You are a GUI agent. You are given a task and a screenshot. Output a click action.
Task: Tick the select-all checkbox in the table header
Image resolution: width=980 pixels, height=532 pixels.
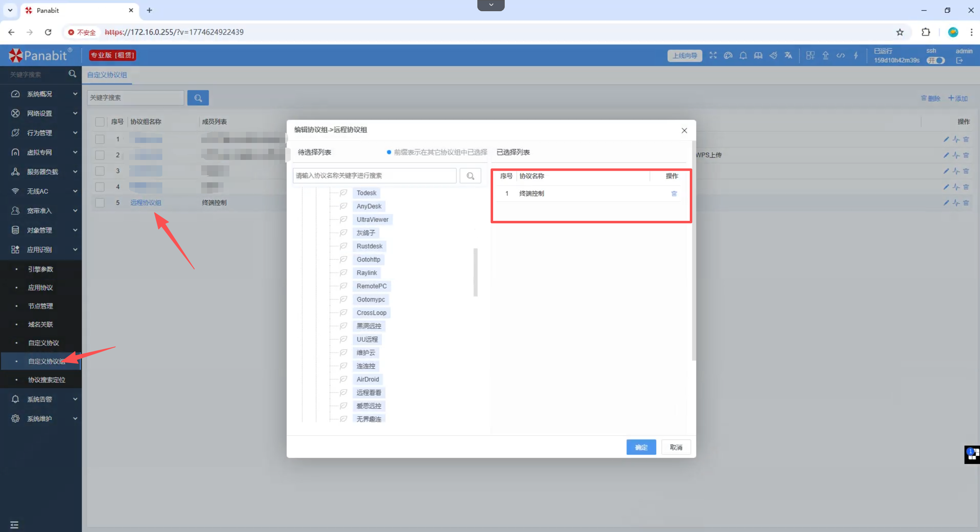100,122
